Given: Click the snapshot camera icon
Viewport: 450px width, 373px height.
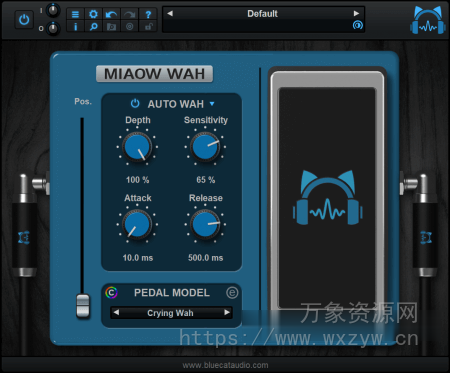Looking at the screenshot, I should 111,26.
